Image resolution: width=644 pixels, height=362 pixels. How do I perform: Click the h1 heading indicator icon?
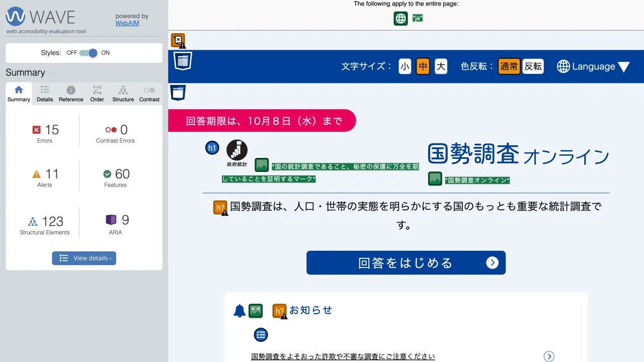(x=212, y=147)
